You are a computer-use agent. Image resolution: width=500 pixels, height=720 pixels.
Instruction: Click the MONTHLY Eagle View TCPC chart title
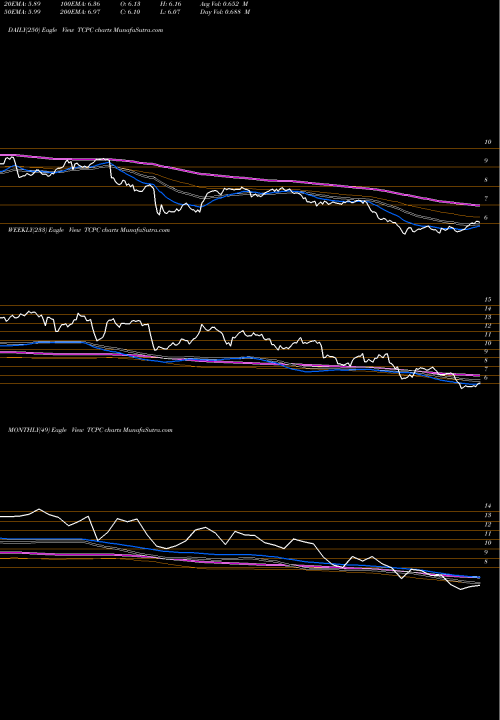point(90,430)
